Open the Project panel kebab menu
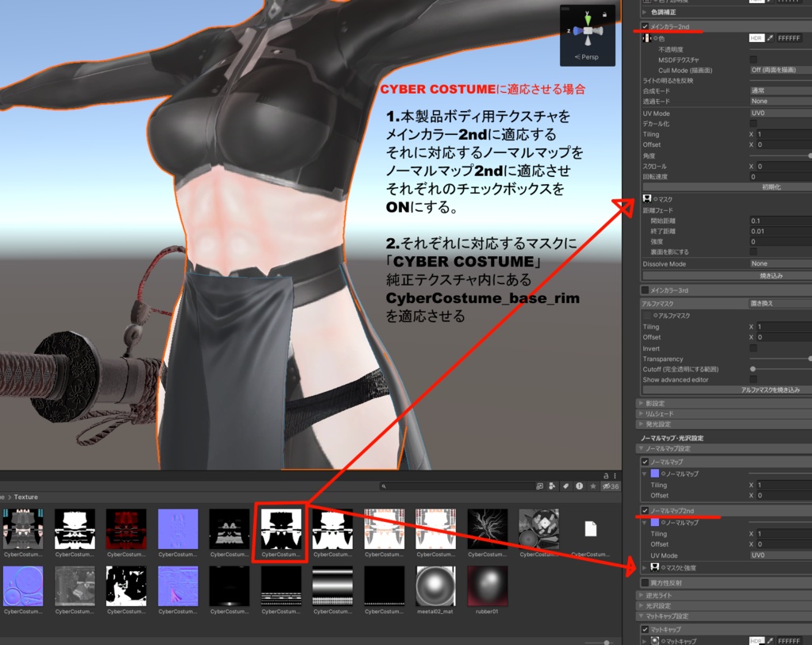The image size is (812, 645). [615, 475]
